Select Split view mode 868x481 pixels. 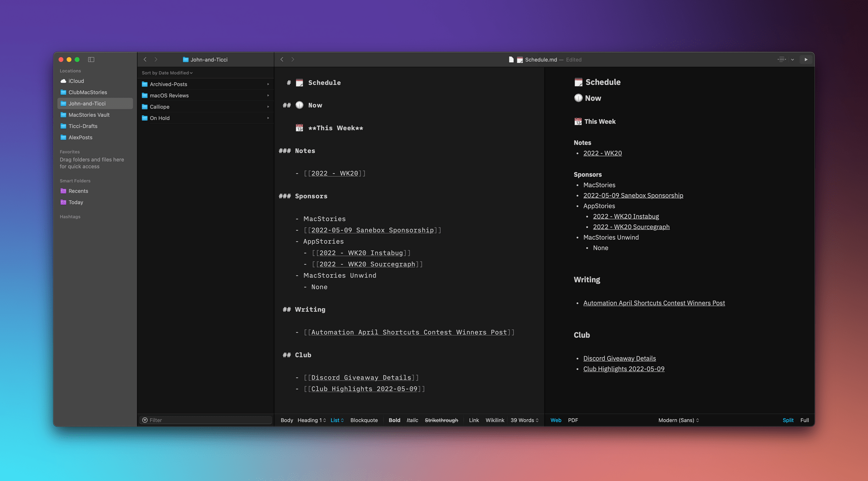pyautogui.click(x=788, y=420)
